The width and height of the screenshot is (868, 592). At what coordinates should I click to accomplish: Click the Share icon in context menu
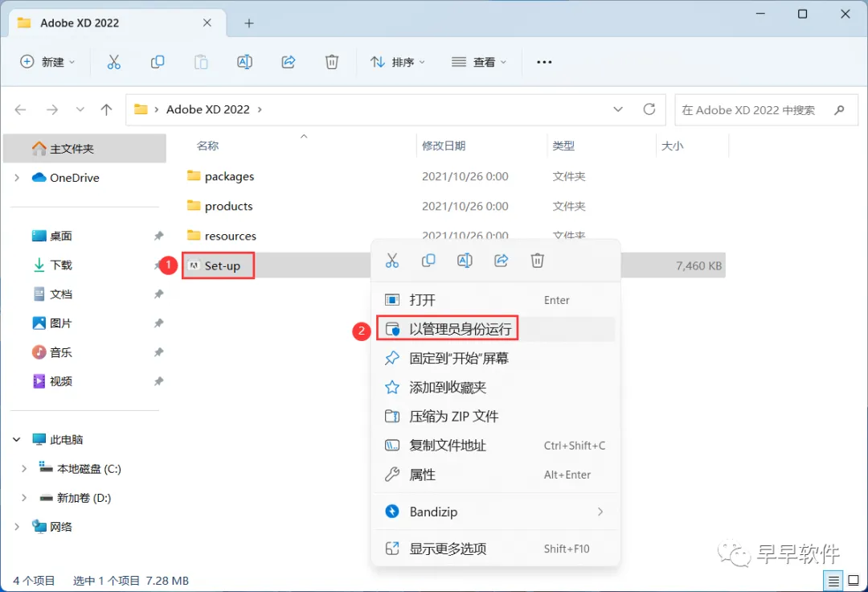point(501,261)
